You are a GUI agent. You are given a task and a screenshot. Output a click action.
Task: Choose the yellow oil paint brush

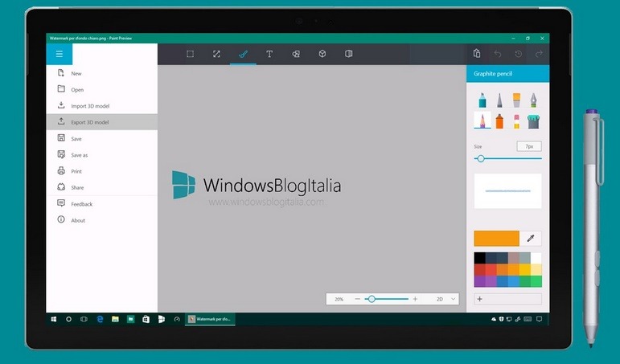pos(516,100)
